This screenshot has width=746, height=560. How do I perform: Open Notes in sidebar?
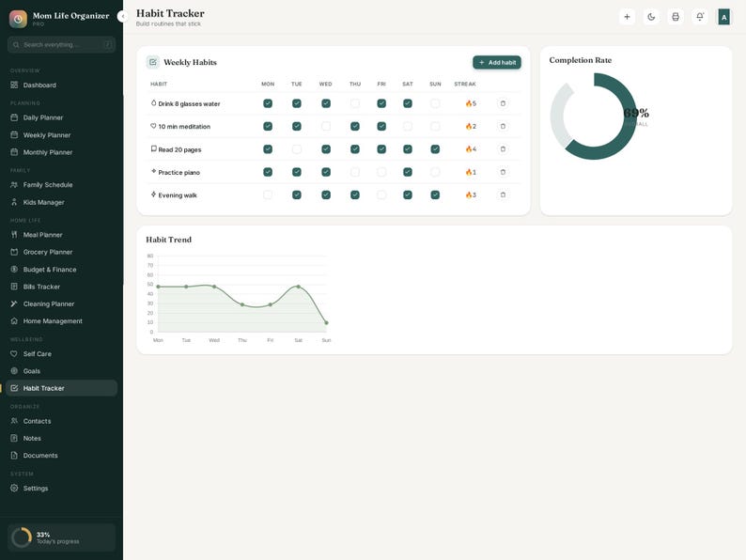[x=61, y=438]
